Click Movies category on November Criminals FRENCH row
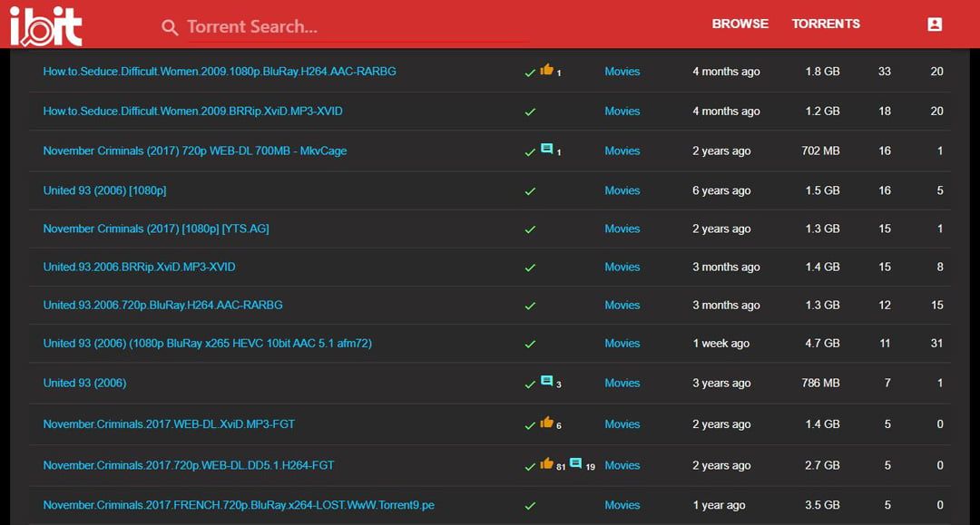This screenshot has height=525, width=980. point(622,505)
